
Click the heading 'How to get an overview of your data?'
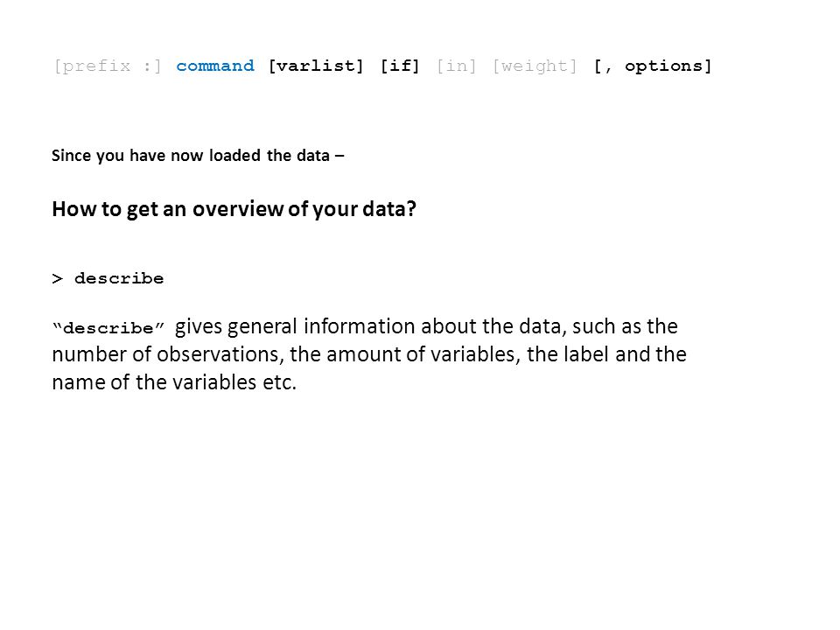(x=234, y=209)
